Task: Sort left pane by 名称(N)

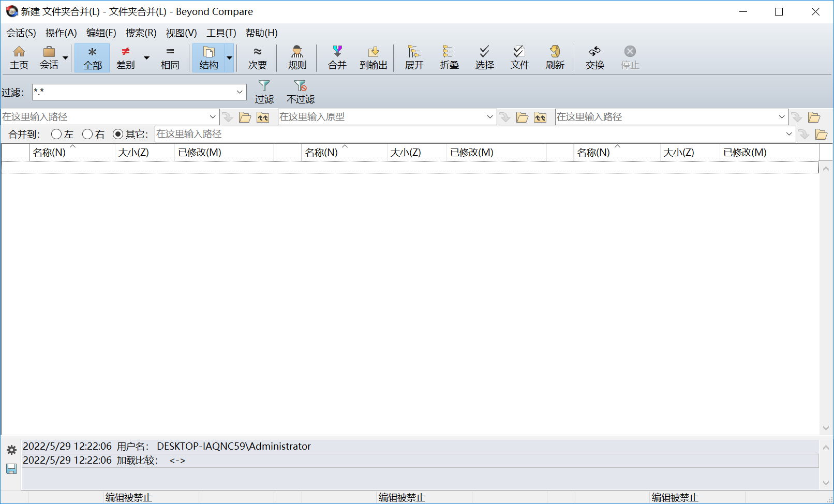Action: coord(72,153)
